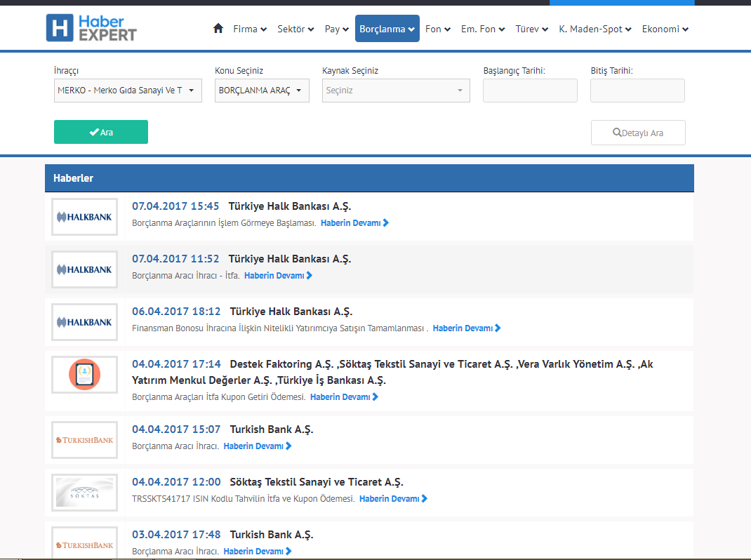Click the 04.04.2017 17:14 Destek Faktoring headline
This screenshot has width=751, height=560.
[393, 372]
